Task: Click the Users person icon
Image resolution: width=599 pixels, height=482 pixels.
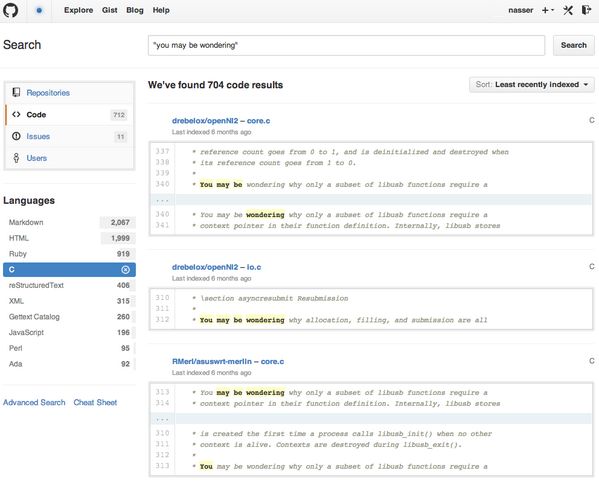Action: 16,158
